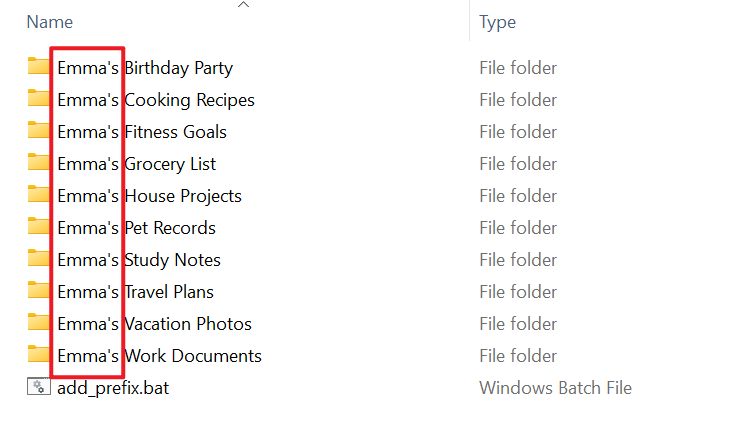This screenshot has height=427, width=731.
Task: Click the Windows Batch File type label
Action: (x=555, y=388)
